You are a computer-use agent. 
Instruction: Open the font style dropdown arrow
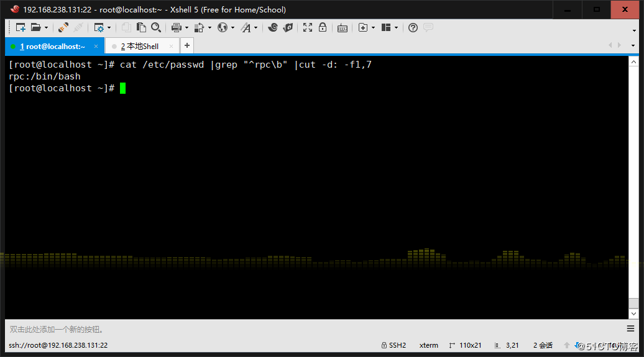click(255, 27)
